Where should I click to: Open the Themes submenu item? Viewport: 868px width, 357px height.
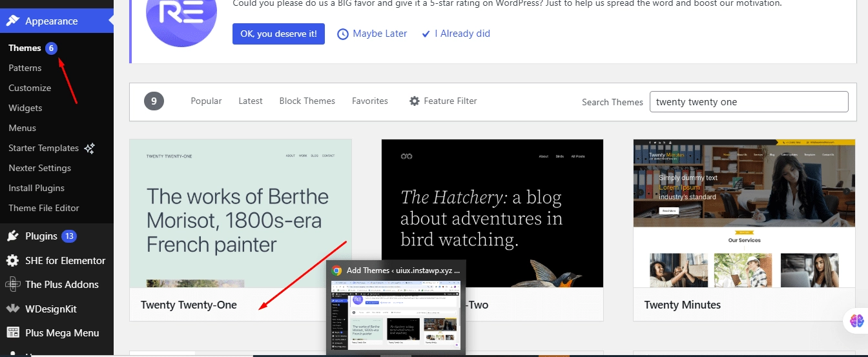pos(25,48)
